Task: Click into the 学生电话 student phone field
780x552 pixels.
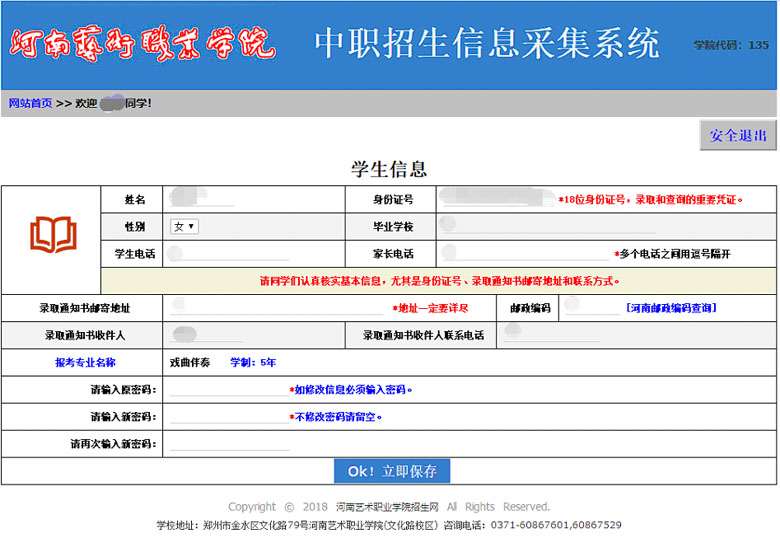Action: (x=229, y=254)
